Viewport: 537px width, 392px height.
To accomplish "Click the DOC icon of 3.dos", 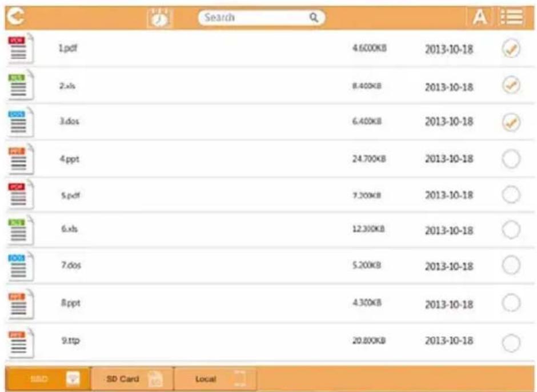I will pos(21,122).
